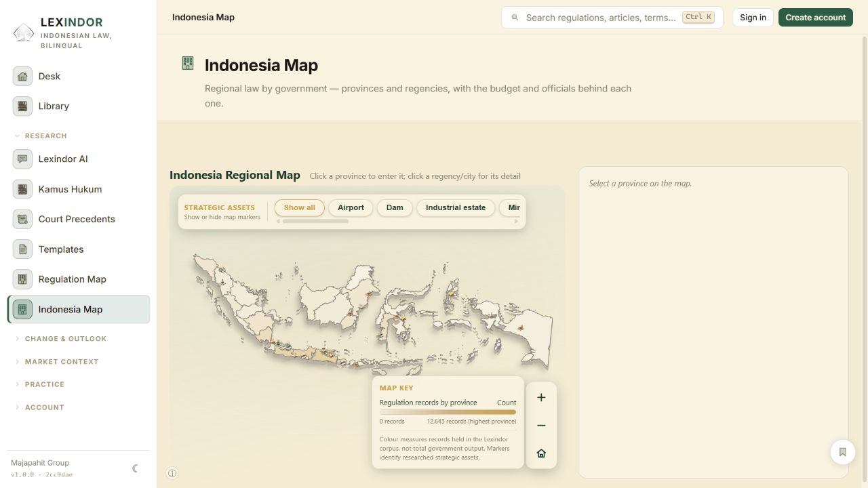Viewport: 868px width, 488px height.
Task: Open the Lexindor AI chat icon
Action: point(22,159)
